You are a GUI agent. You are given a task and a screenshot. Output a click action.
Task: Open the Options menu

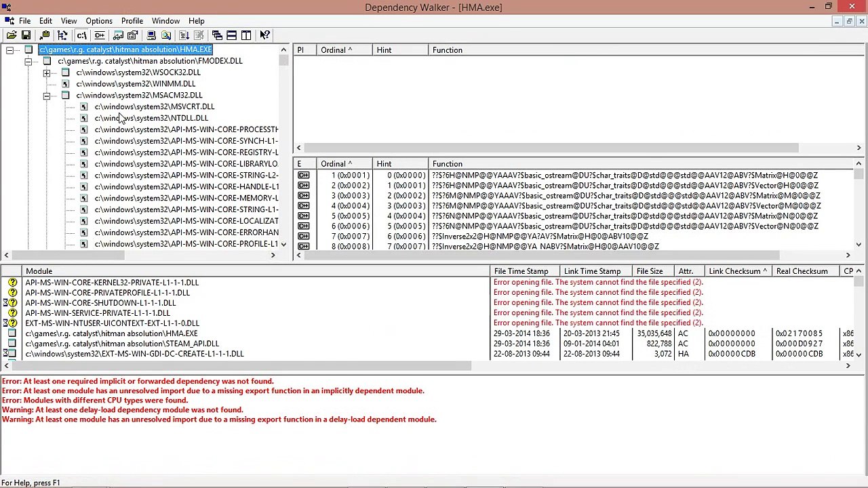99,21
